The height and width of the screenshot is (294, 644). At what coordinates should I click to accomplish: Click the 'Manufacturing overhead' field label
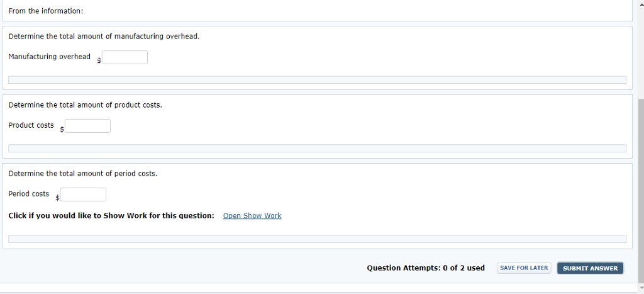49,57
